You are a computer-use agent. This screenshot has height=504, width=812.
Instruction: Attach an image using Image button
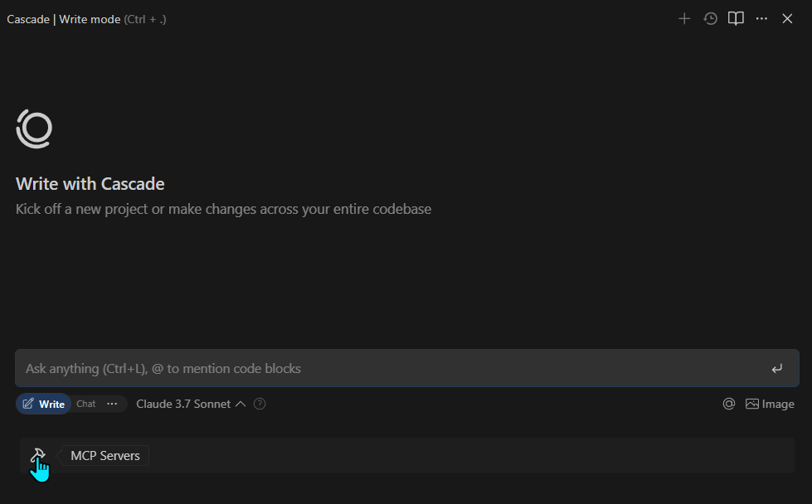(770, 405)
